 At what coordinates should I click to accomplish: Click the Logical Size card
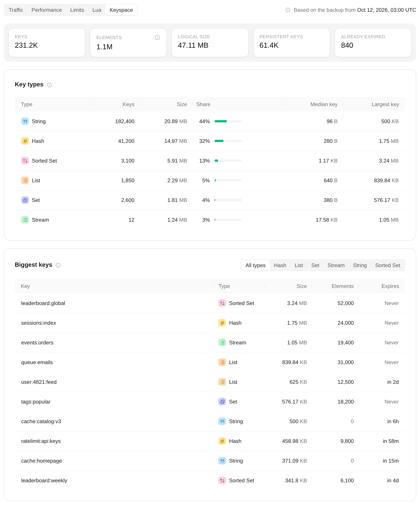(210, 43)
